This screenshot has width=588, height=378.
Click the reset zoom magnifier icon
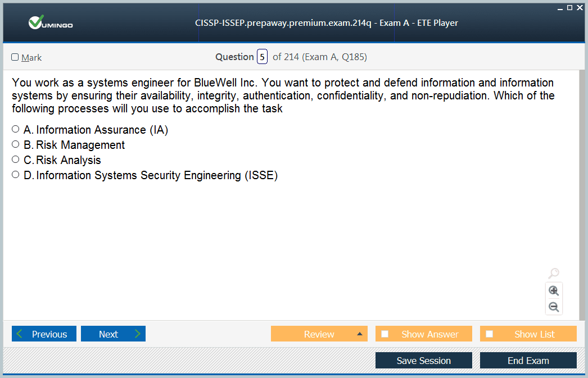pos(554,274)
